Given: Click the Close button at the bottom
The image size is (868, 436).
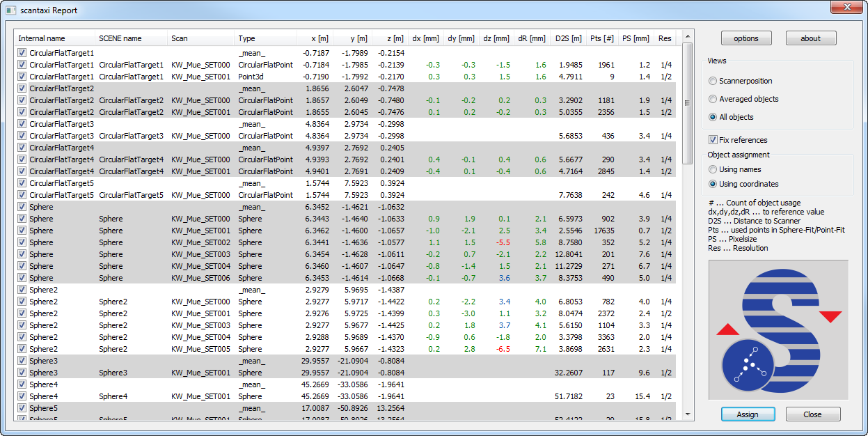Looking at the screenshot, I should click(812, 414).
